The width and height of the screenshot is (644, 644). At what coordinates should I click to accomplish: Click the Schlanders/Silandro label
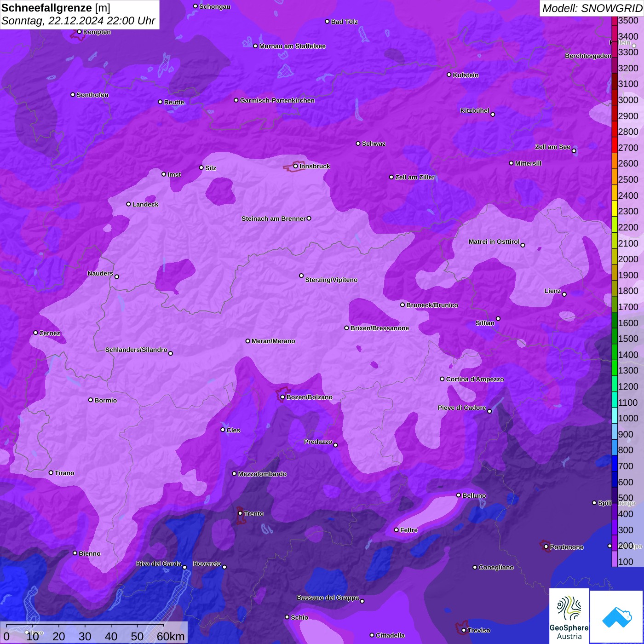[136, 350]
